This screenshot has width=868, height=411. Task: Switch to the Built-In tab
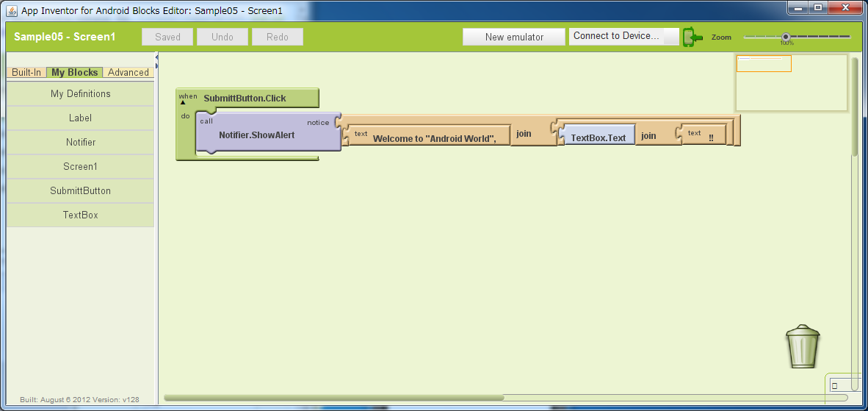pos(26,72)
